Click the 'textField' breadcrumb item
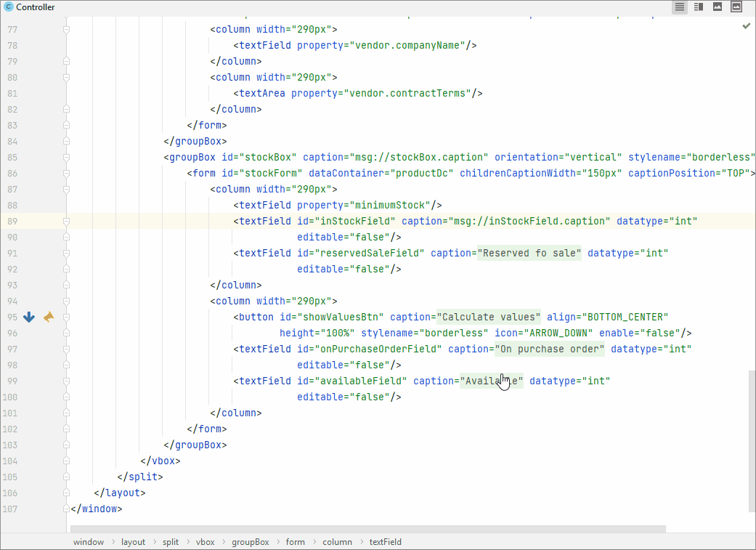756x550 pixels. 385,542
